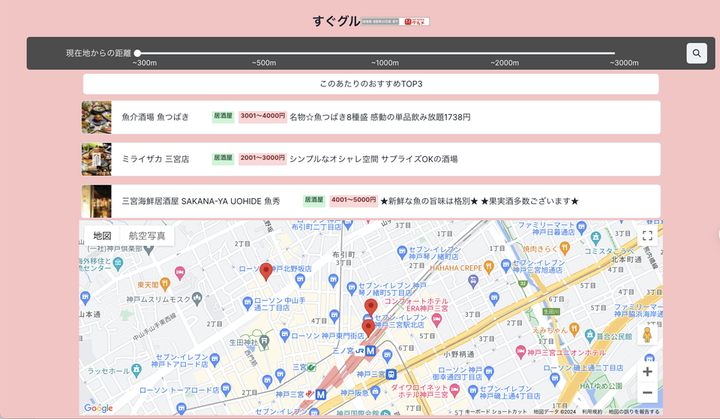This screenshot has height=419, width=720.
Task: Open 三宮海鮮居酒屋 SAKANA-YA UOHIDE 魚秀 entry
Action: 371,201
